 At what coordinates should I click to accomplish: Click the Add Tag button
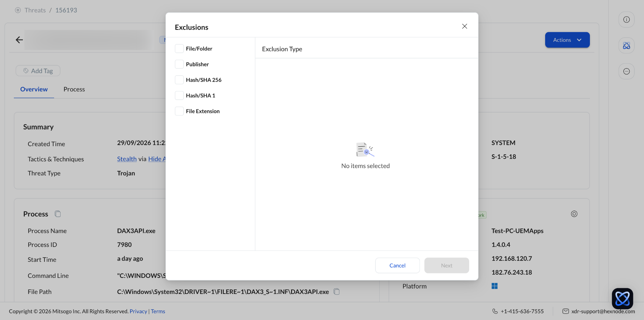click(38, 71)
